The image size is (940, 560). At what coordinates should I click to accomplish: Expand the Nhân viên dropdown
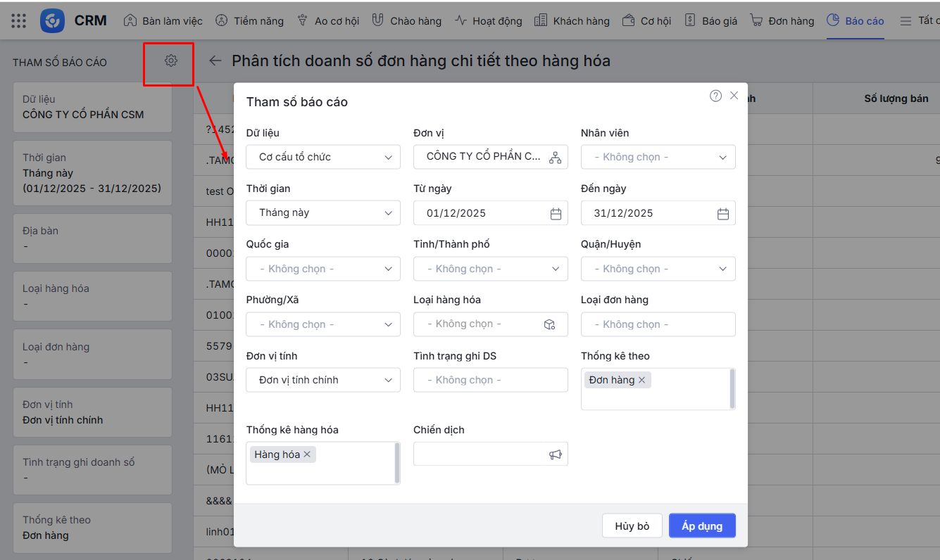click(x=658, y=157)
